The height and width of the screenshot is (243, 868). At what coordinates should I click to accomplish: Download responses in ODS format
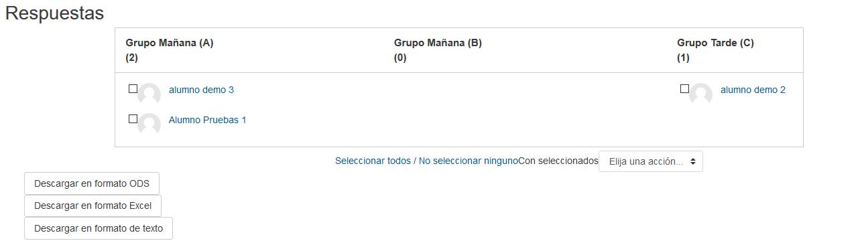point(92,183)
